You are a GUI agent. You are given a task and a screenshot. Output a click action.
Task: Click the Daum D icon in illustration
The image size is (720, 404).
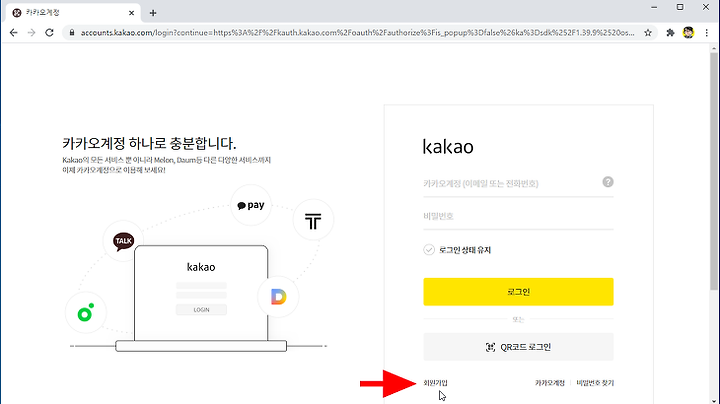click(278, 297)
